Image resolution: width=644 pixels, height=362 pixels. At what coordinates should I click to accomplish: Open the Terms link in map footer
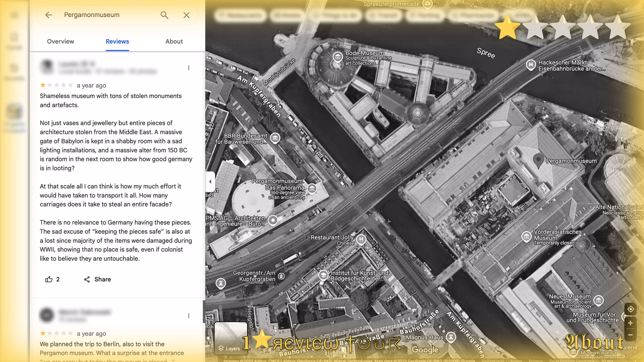tap(516, 360)
